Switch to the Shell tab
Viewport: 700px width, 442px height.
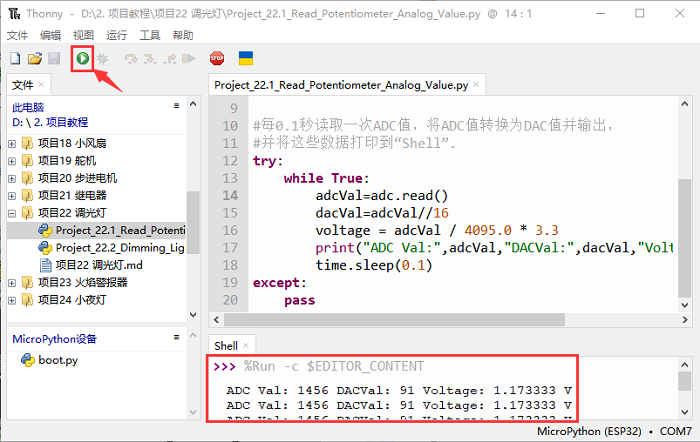tap(226, 345)
